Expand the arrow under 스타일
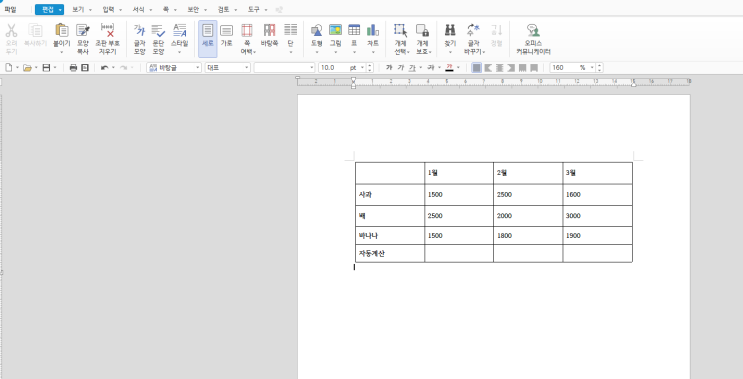This screenshot has height=379, width=743. [180, 52]
